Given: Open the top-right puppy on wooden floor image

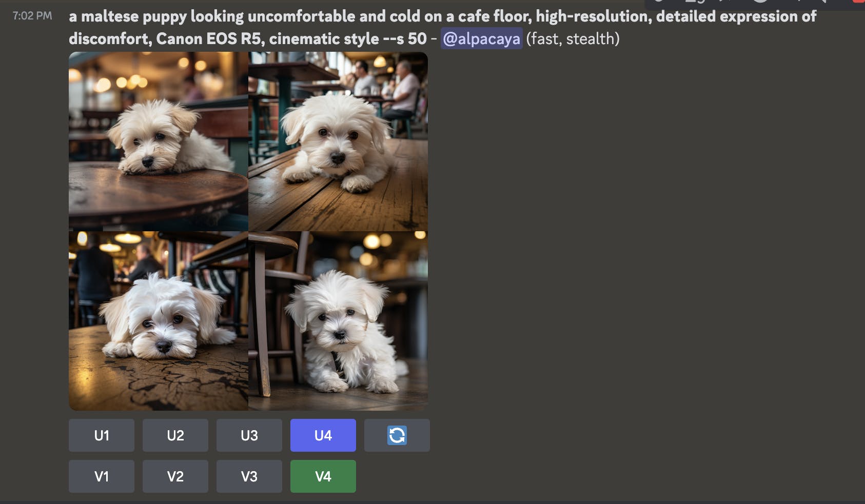Looking at the screenshot, I should [x=338, y=142].
